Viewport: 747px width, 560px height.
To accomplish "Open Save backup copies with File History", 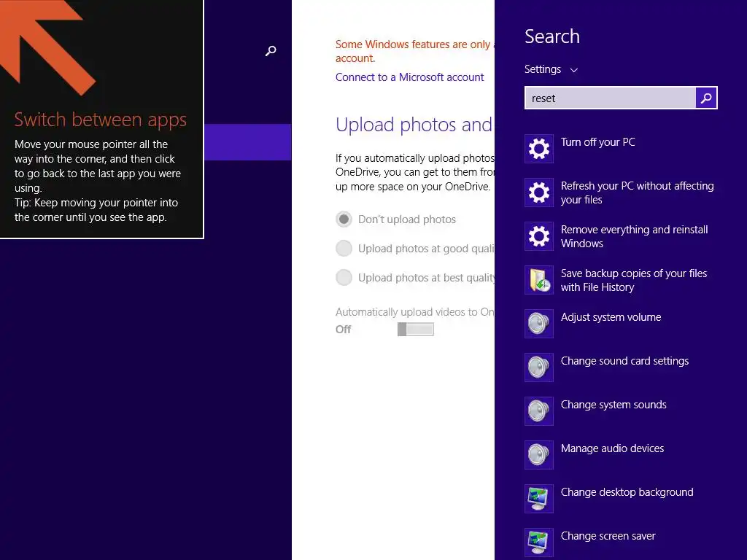I will (x=622, y=280).
